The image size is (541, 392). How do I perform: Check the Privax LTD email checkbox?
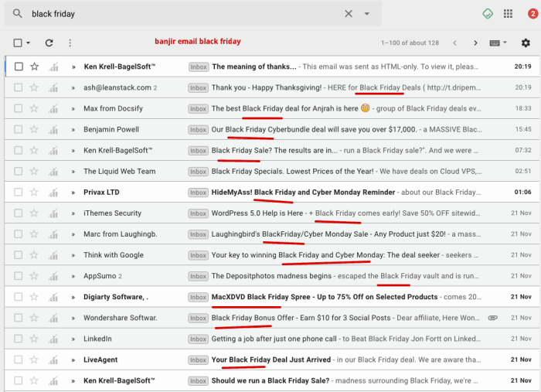pyautogui.click(x=19, y=193)
